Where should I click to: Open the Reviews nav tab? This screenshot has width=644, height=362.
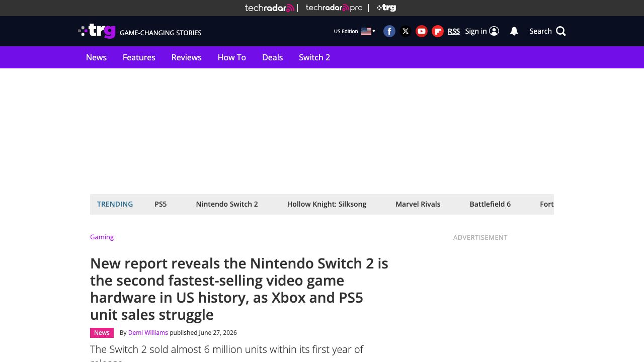[x=186, y=57]
